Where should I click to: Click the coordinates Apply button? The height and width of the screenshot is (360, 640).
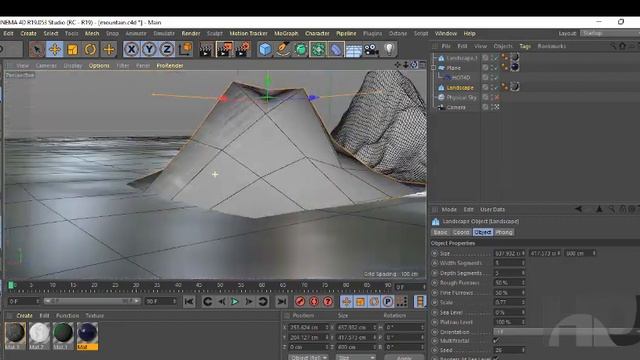[x=404, y=358]
